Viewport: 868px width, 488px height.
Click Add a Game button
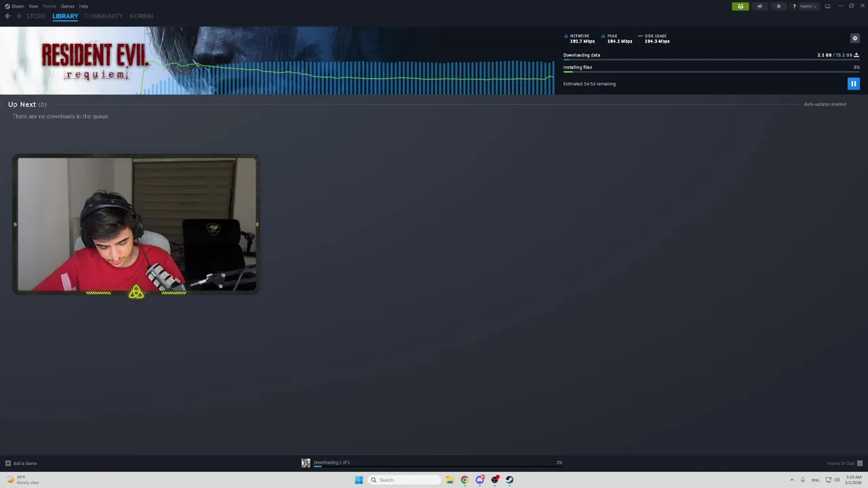point(21,464)
